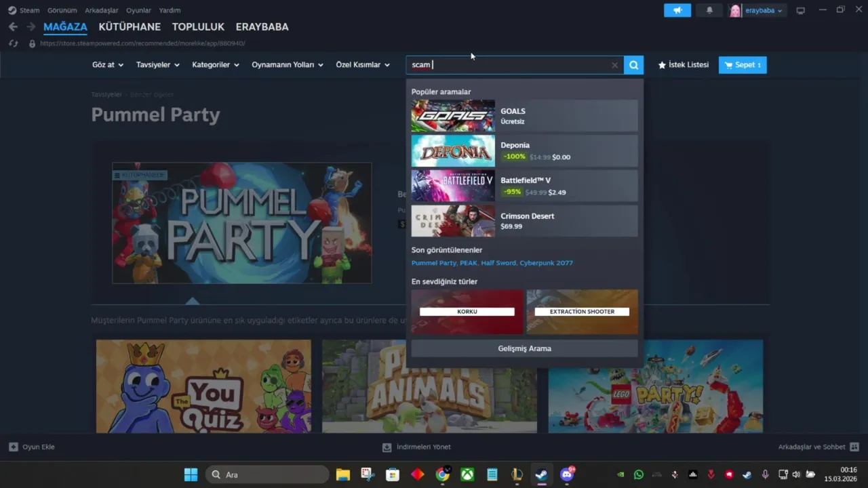Switch to the MAĞAZA tab
The image size is (868, 488).
point(65,27)
